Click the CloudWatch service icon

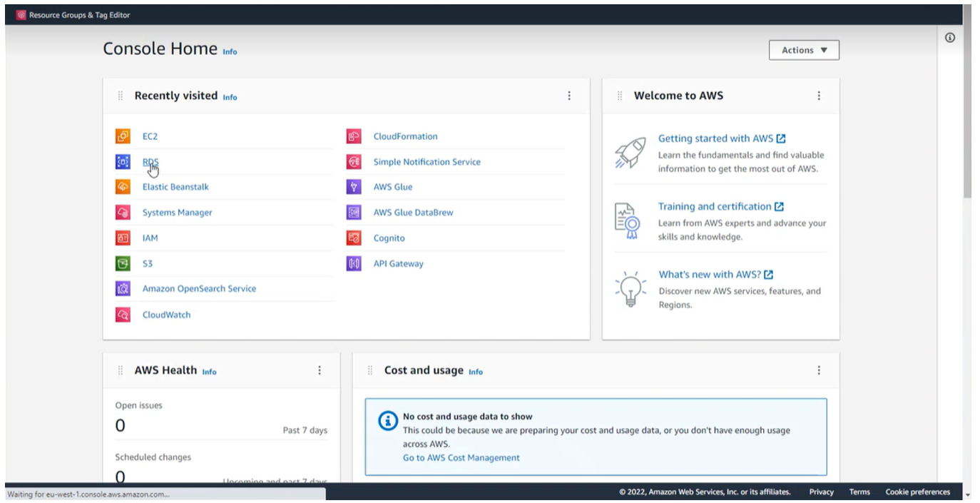click(123, 315)
